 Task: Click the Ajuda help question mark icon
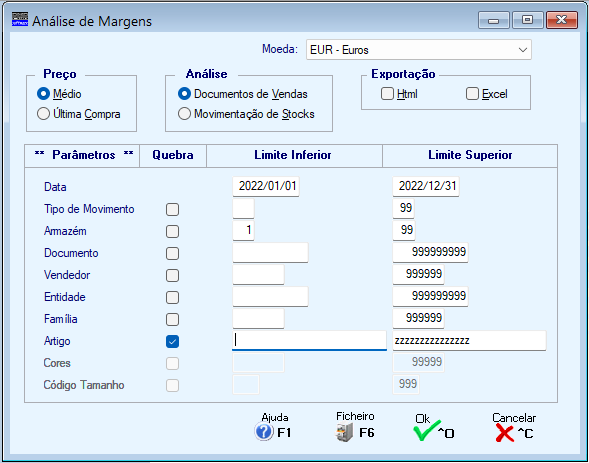point(264,432)
